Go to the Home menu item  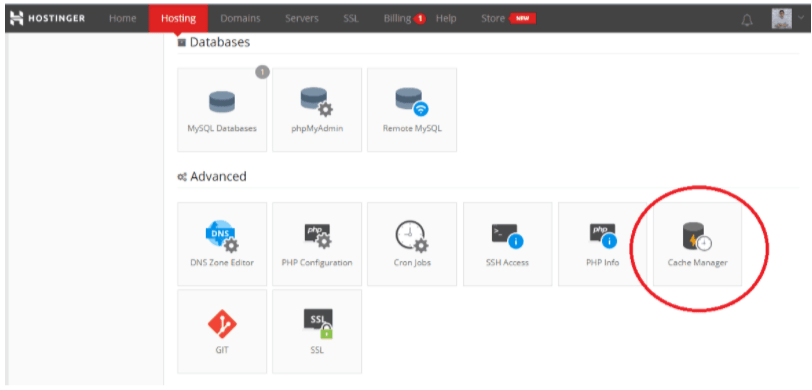click(122, 19)
